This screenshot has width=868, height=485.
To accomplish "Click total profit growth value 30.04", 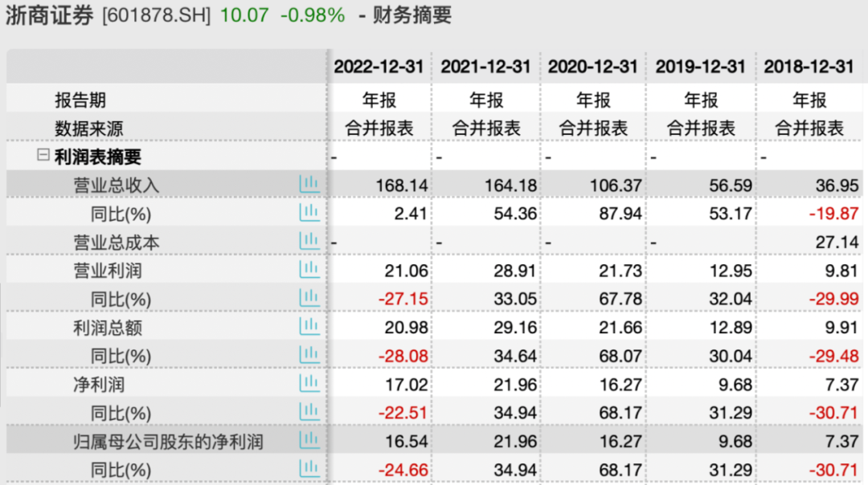I will pyautogui.click(x=731, y=357).
